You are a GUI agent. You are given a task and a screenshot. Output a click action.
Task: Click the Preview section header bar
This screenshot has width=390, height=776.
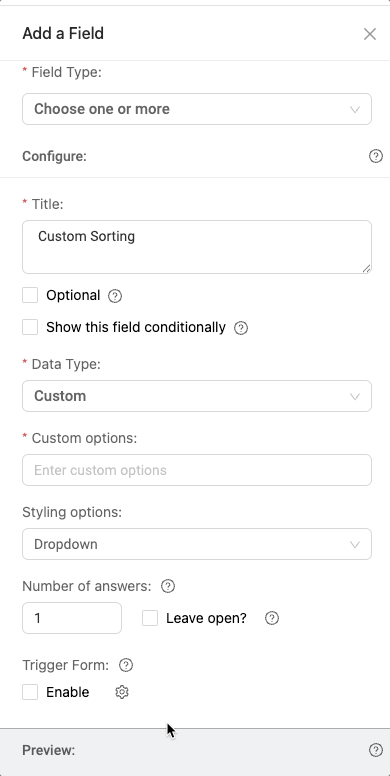coord(195,751)
